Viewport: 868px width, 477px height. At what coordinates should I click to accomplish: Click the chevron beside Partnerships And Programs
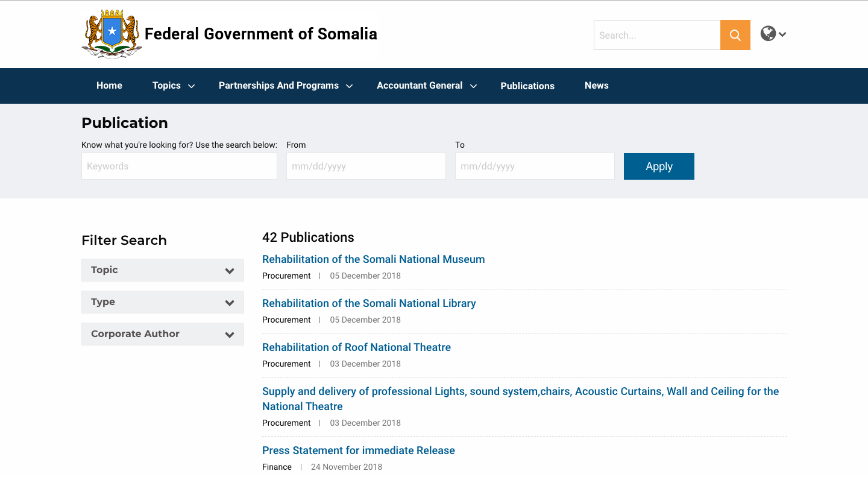point(350,86)
